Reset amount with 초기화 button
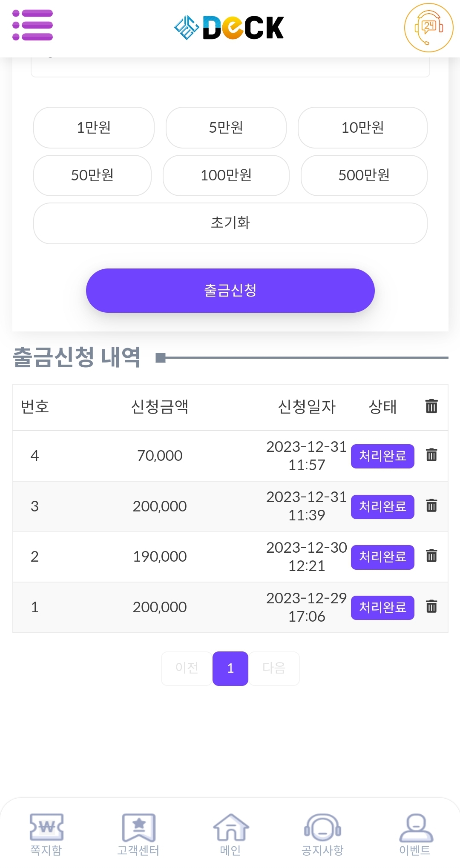The height and width of the screenshot is (868, 460). [x=230, y=223]
